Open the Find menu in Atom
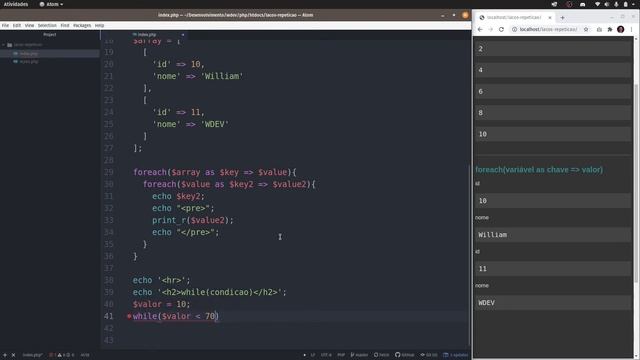 (65, 25)
